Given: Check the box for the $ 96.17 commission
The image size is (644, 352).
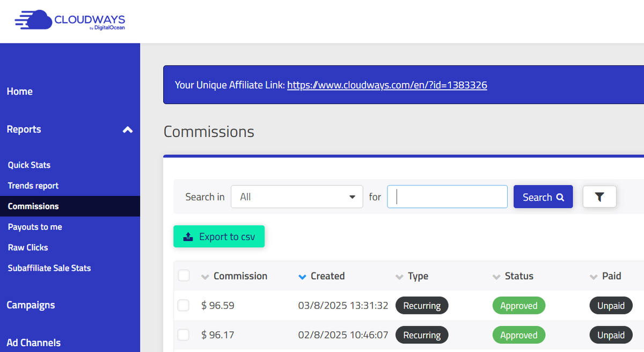Looking at the screenshot, I should tap(184, 335).
